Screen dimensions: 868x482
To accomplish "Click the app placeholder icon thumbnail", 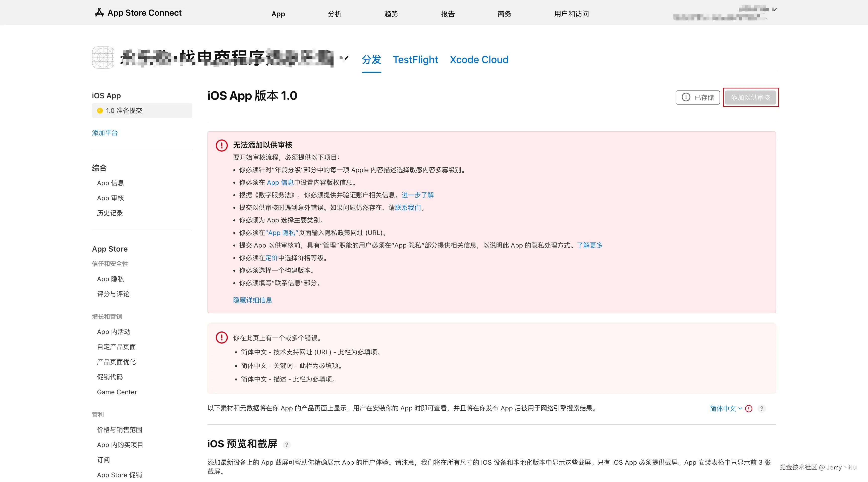I will coord(103,58).
